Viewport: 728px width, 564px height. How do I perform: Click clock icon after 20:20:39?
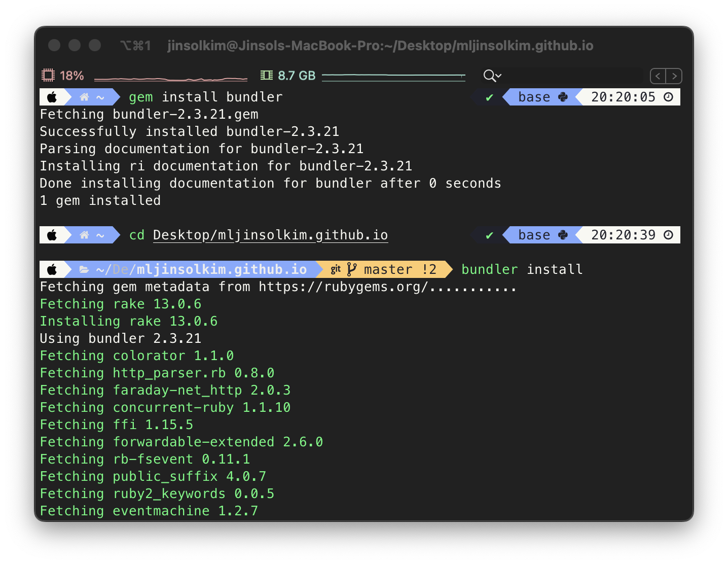(668, 235)
